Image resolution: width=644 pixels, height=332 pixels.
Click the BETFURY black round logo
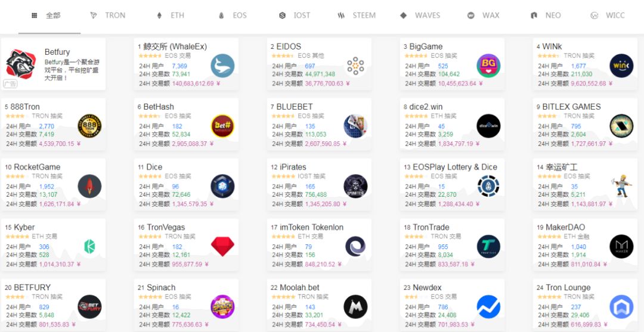[x=89, y=307]
